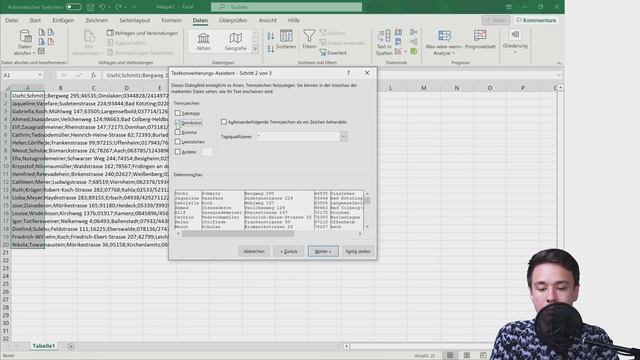Screen dimensions: 640x360
Task: Switch to the Überprüfen ribbon tab
Action: pos(233,20)
